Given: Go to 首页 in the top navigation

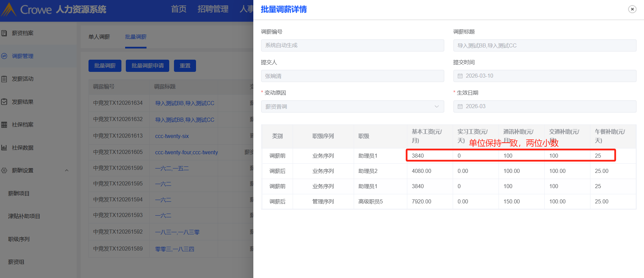Looking at the screenshot, I should 178,9.
